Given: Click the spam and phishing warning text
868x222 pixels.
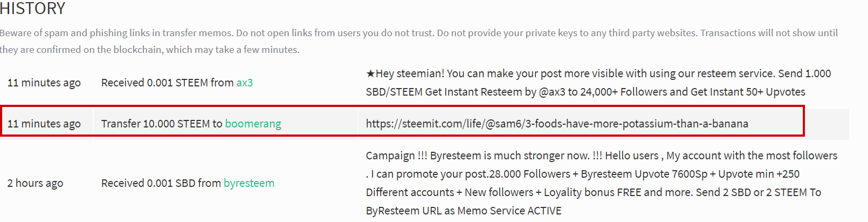Looking at the screenshot, I should coord(418,33).
